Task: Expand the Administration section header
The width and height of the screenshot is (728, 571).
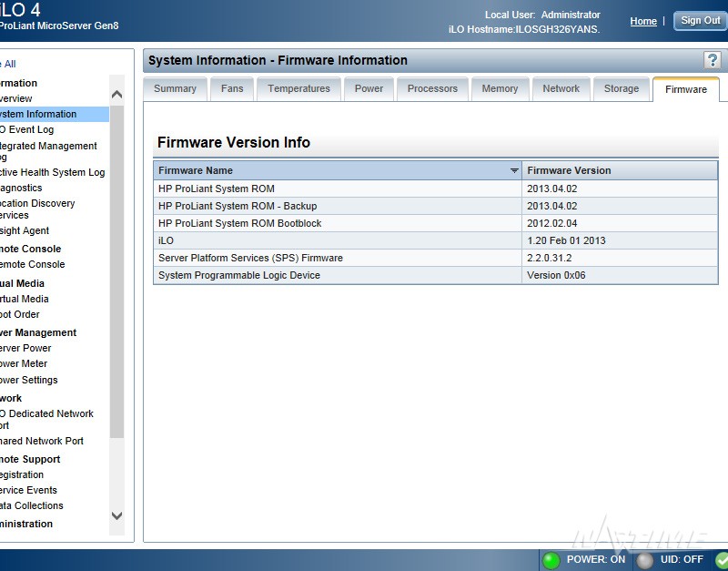Action: click(x=26, y=524)
